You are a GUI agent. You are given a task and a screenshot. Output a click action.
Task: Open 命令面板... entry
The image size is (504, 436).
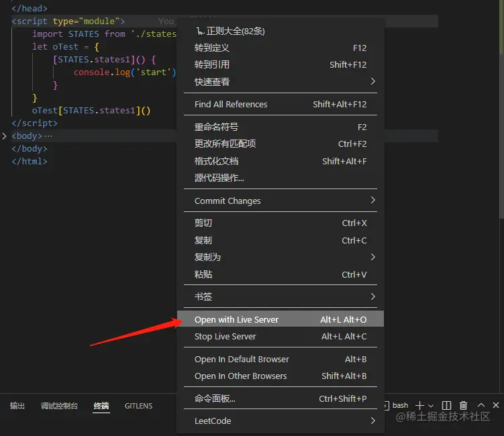click(x=281, y=398)
